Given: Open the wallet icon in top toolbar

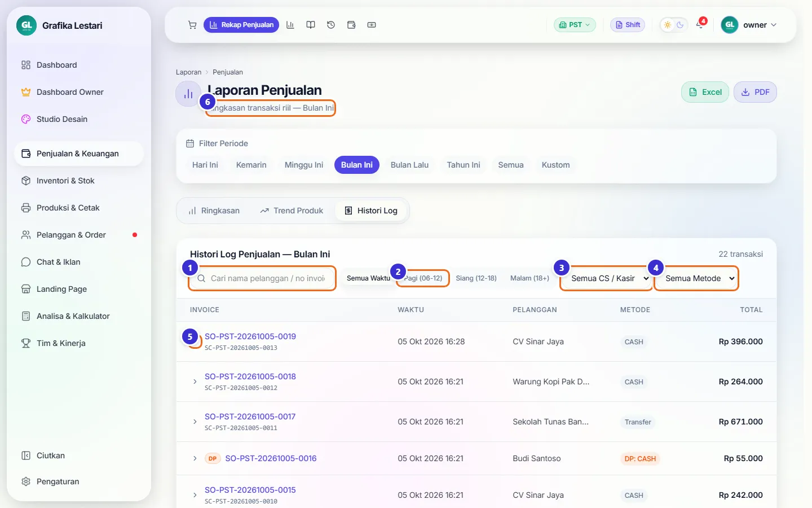Looking at the screenshot, I should click(351, 25).
